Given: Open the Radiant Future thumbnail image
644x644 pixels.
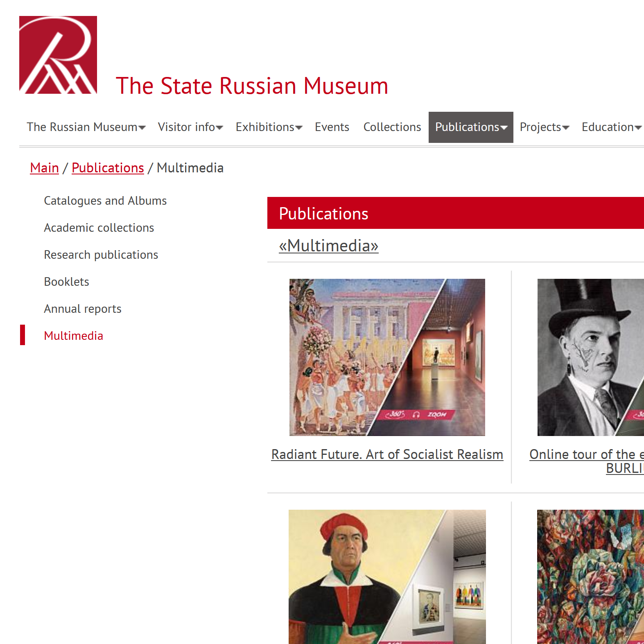Looking at the screenshot, I should pos(387,357).
